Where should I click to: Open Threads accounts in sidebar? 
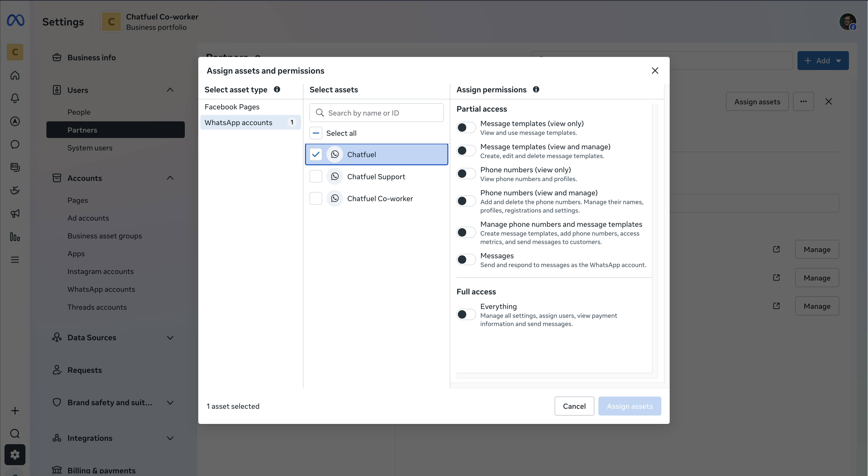point(97,307)
